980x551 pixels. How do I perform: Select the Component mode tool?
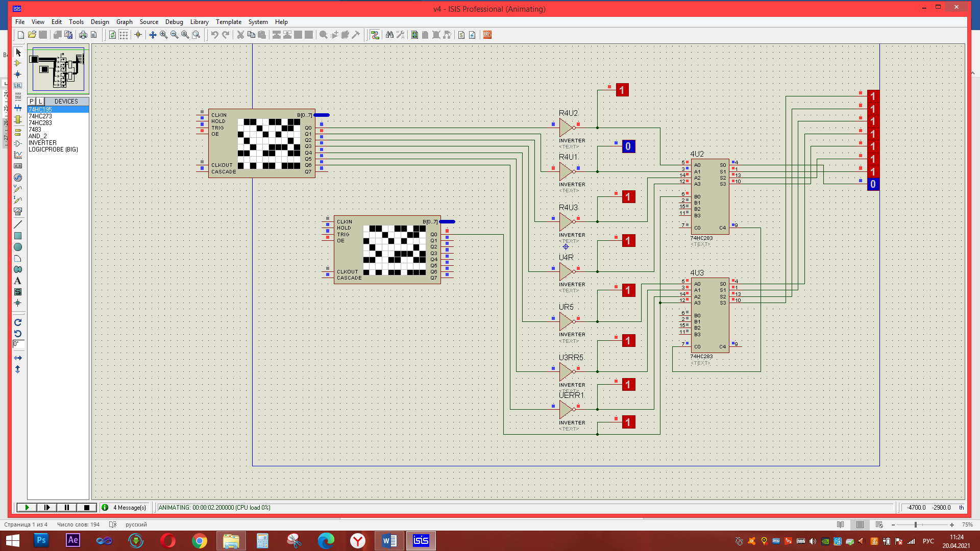click(18, 63)
